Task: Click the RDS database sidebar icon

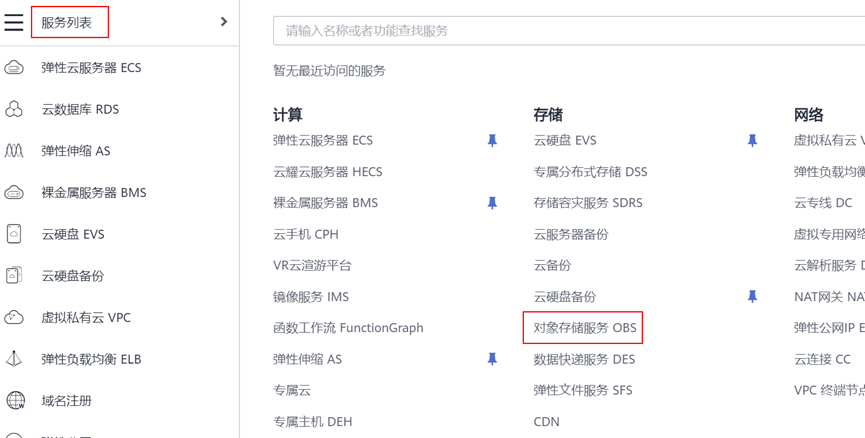Action: click(x=14, y=110)
